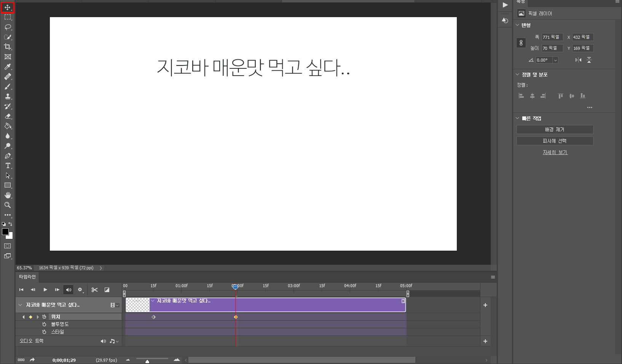Toggle timeline audio playback
This screenshot has height=364, width=622.
69,290
